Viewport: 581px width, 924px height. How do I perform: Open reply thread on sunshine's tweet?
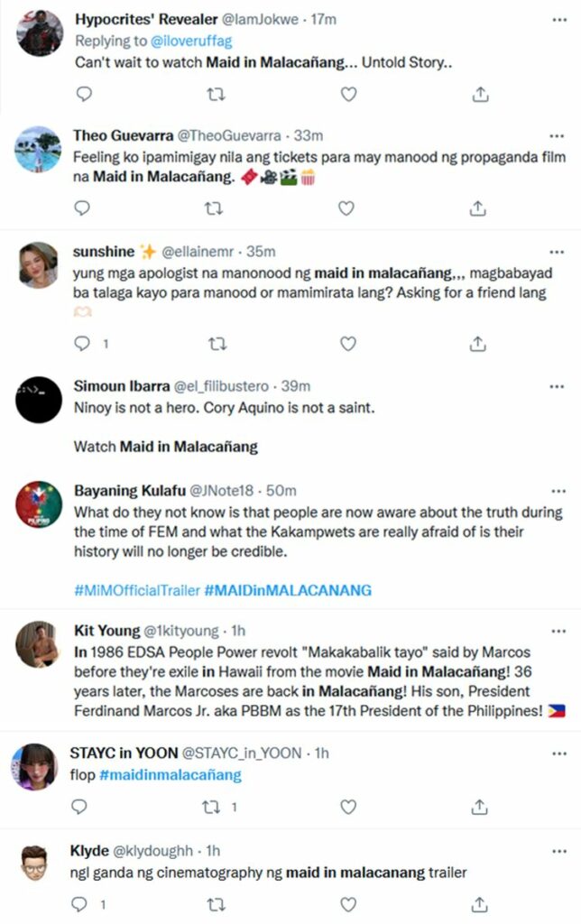[83, 344]
